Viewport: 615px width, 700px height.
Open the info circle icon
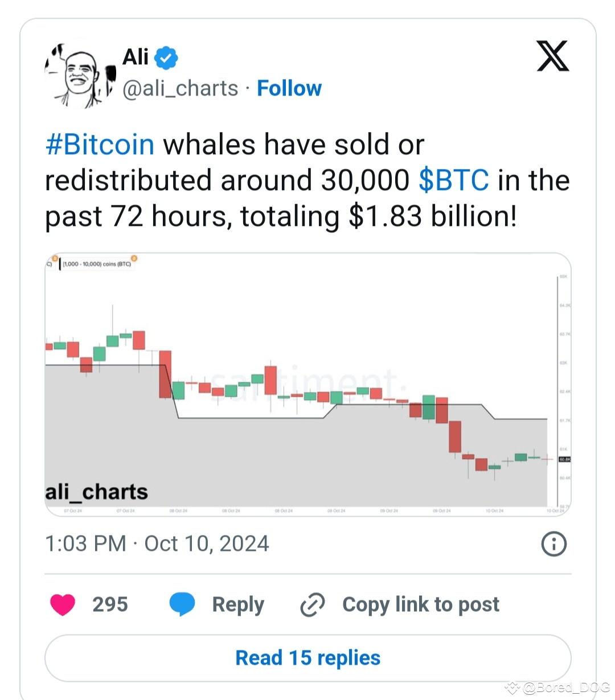click(x=553, y=544)
